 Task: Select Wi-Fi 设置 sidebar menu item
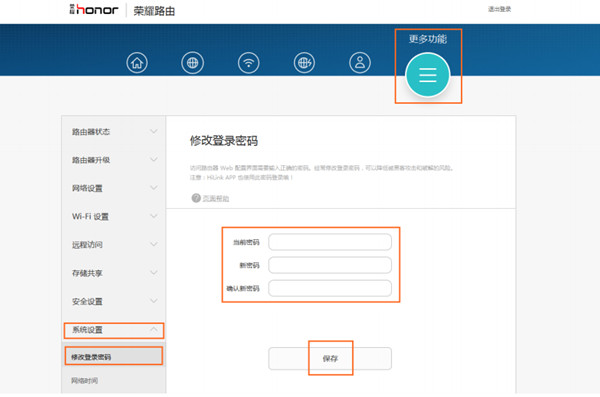[x=114, y=217]
